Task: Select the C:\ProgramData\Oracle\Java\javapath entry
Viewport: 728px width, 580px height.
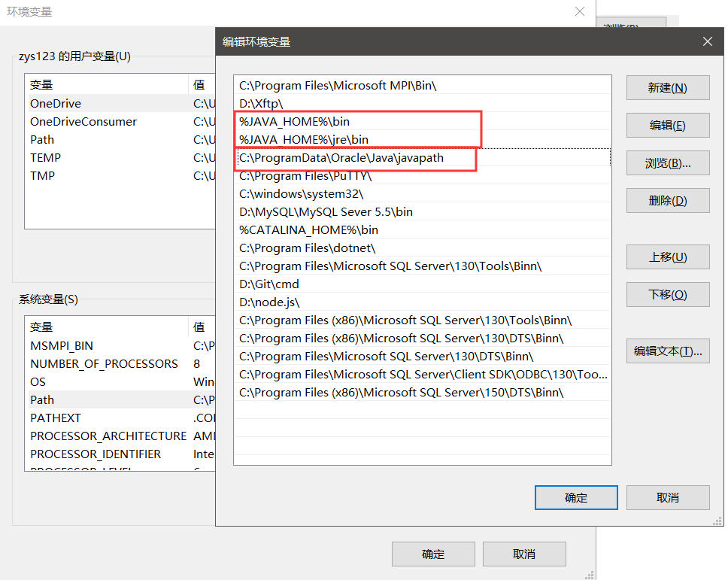Action: point(423,158)
